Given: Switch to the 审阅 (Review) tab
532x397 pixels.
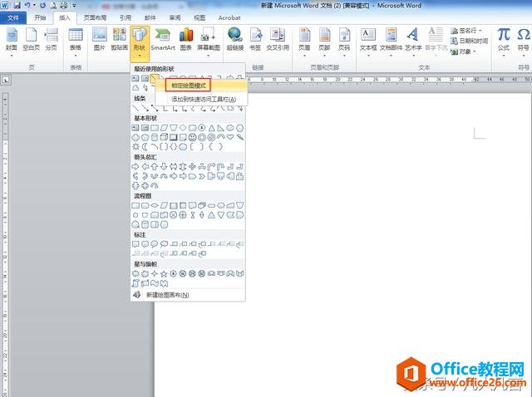Looking at the screenshot, I should click(175, 17).
